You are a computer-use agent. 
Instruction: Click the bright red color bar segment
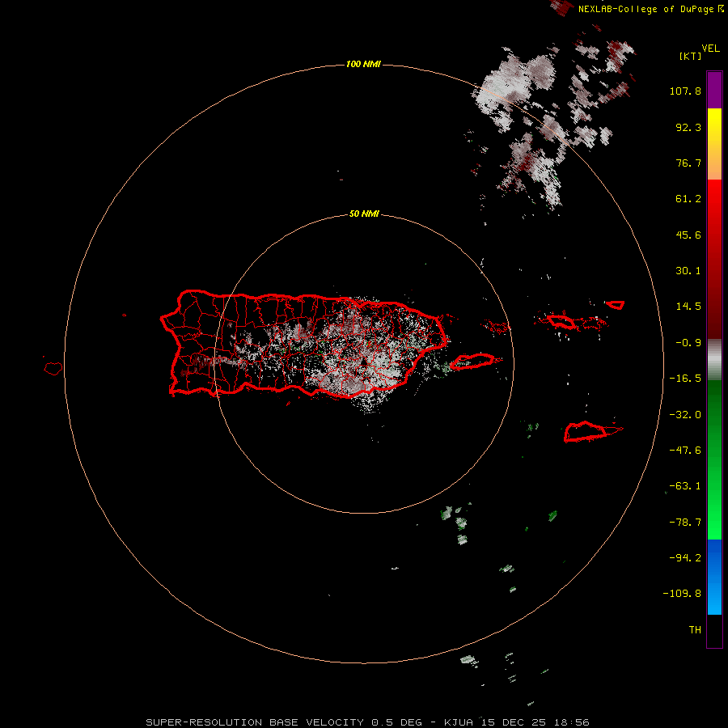tap(714, 200)
